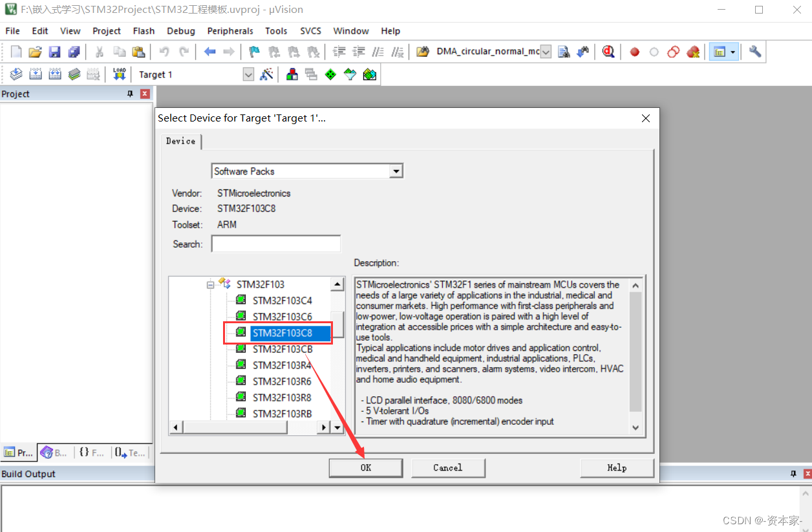Select STM32F103R8 in the device tree
812x532 pixels.
tap(282, 398)
